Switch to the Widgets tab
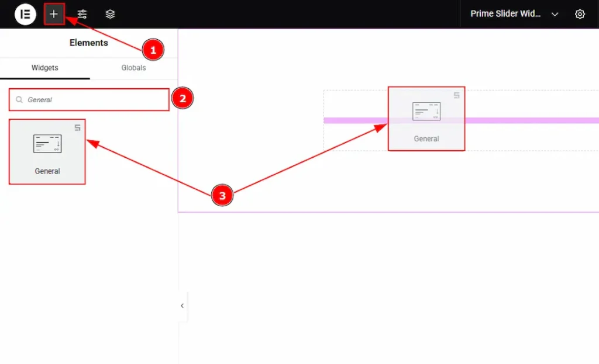Screen dimensions: 599x364 (x=45, y=68)
